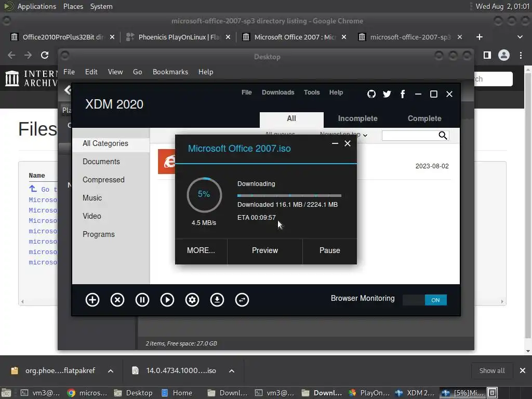
Task: Open System menu in top panel
Action: point(101,6)
